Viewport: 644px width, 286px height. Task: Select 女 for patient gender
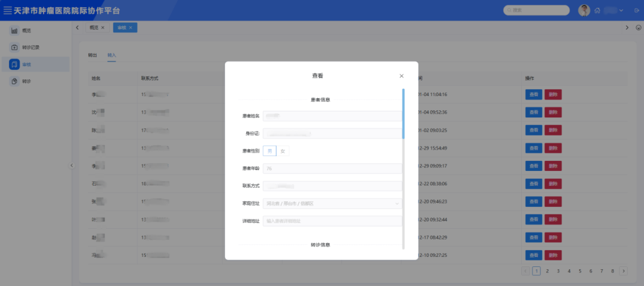point(283,151)
